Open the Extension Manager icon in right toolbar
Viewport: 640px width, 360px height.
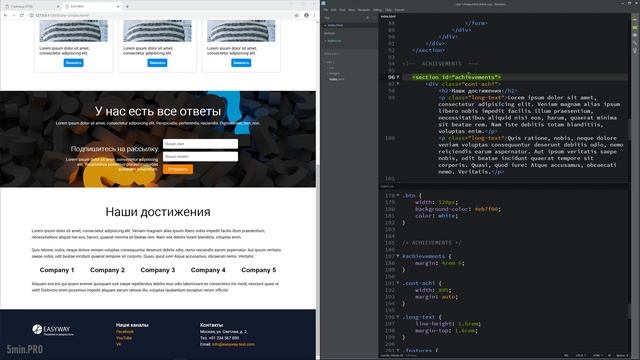pos(635,27)
